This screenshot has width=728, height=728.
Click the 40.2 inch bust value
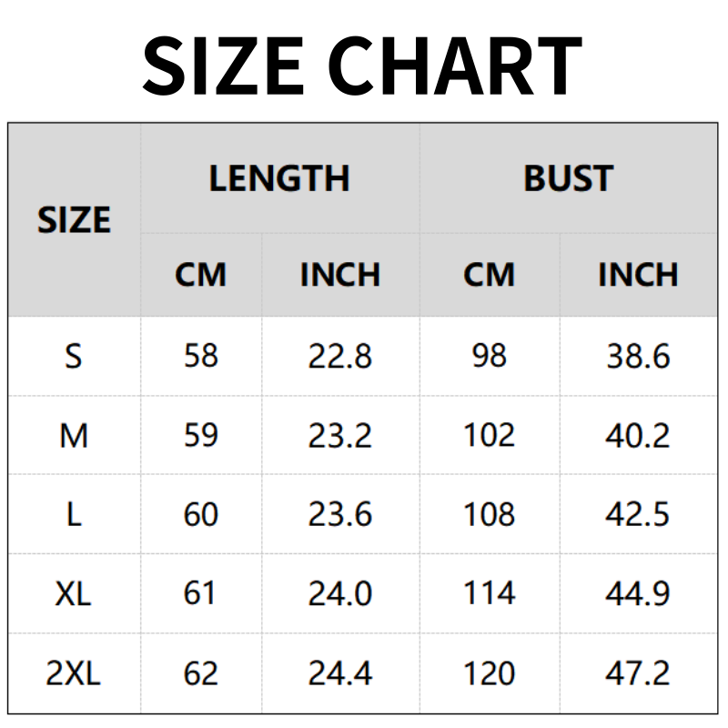pyautogui.click(x=638, y=436)
